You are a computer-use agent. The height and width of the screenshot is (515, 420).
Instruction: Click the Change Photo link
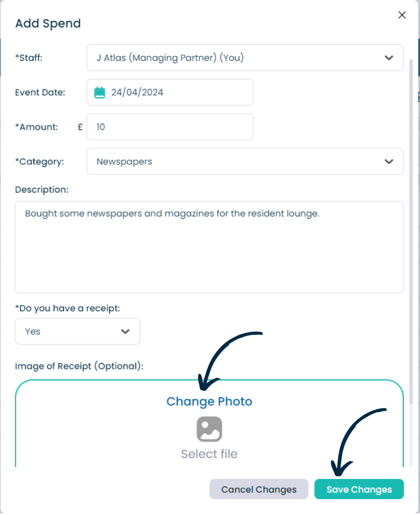click(209, 401)
